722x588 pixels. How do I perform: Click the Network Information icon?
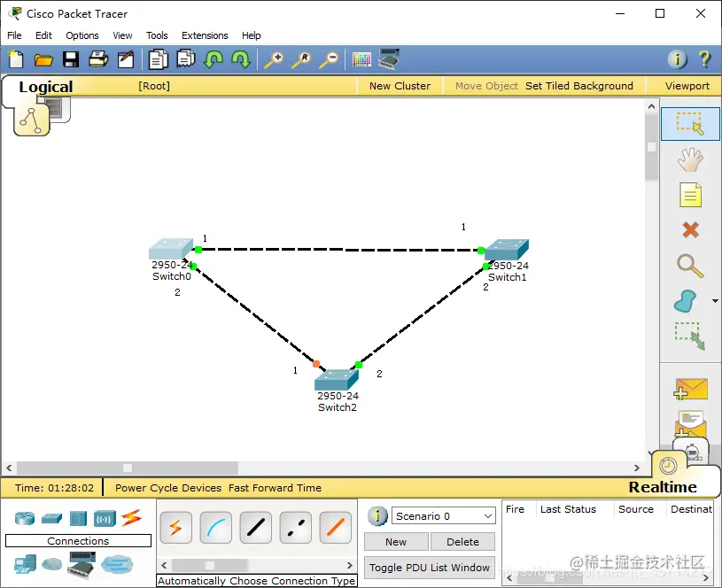coord(677,59)
